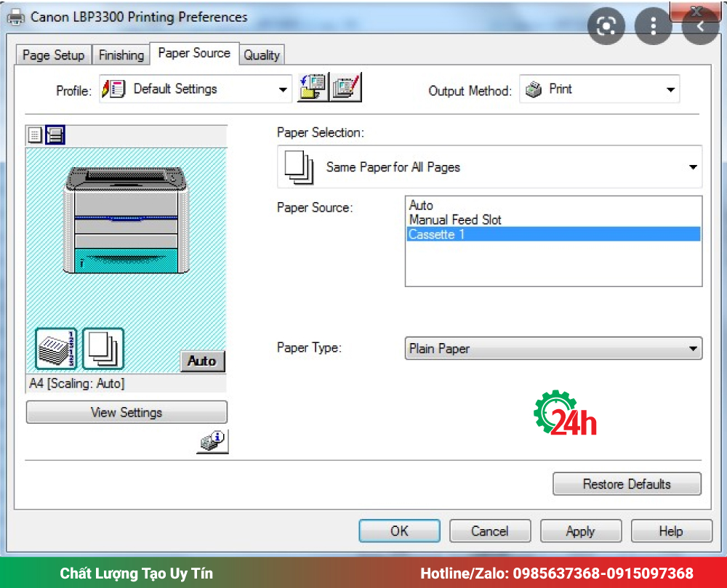
Task: Click the stacked paper icon in preview
Action: tap(103, 348)
